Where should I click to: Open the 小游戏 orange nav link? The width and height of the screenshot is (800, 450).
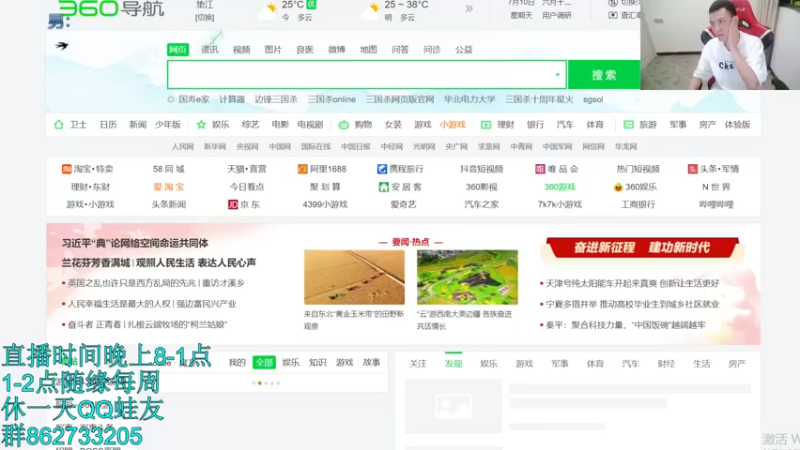(453, 124)
